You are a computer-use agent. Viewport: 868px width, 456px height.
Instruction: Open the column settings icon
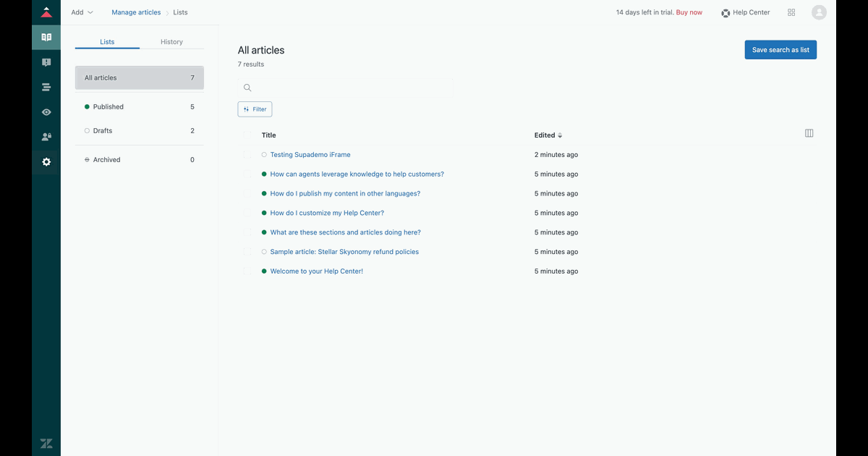point(809,133)
